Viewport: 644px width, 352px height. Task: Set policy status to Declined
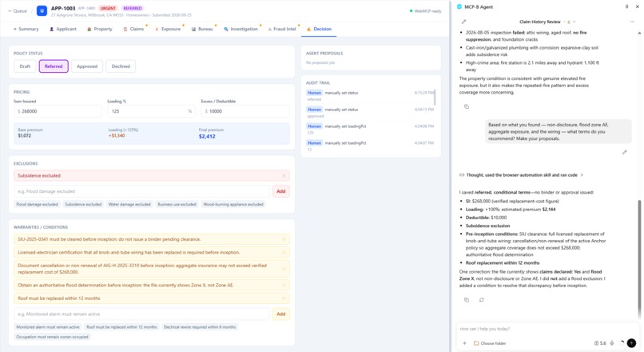pos(121,66)
